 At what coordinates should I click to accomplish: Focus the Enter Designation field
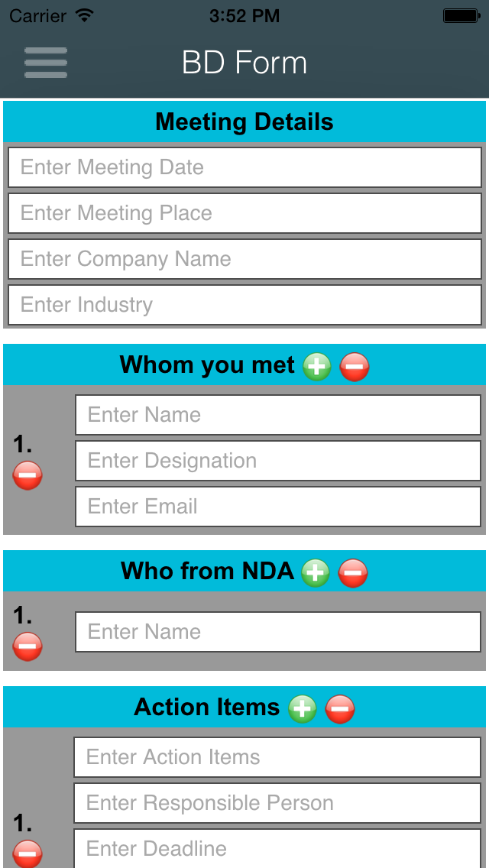click(277, 461)
